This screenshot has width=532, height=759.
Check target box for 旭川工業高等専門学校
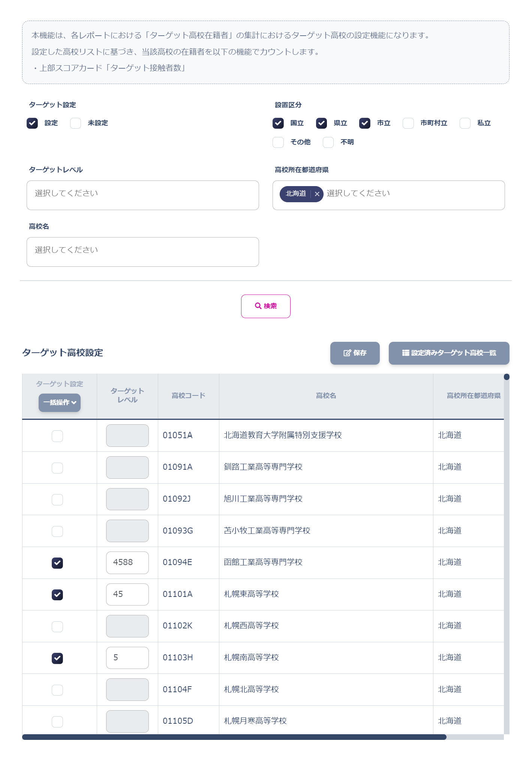point(57,499)
